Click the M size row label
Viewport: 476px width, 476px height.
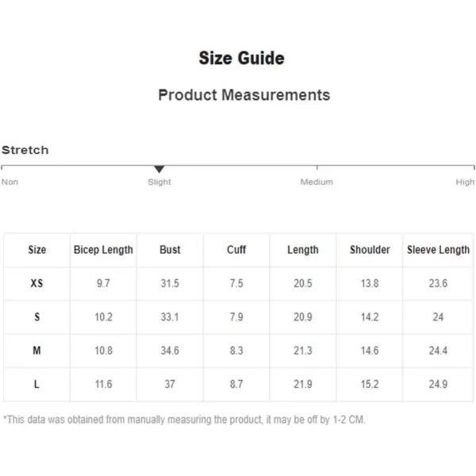36,351
